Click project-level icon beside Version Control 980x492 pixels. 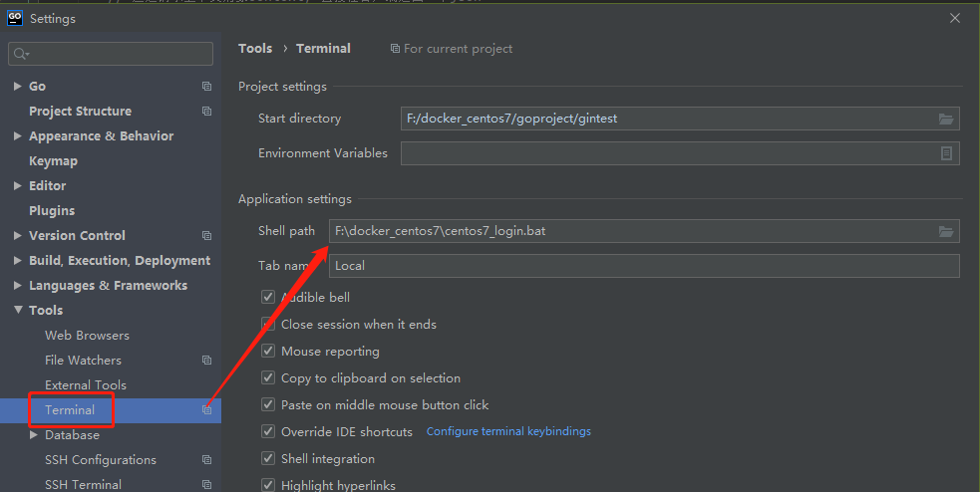(x=207, y=235)
